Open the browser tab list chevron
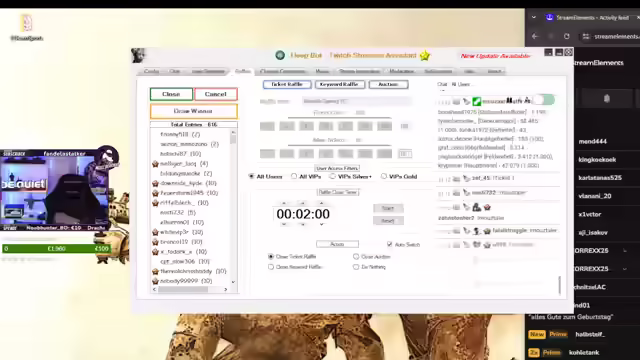This screenshot has width=640, height=360. [534, 18]
